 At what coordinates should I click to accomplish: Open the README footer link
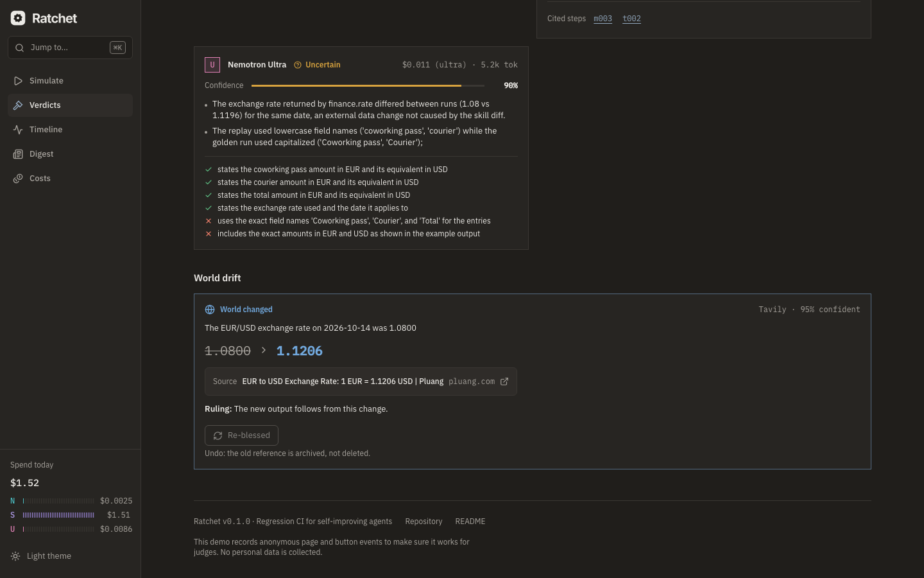[x=470, y=521]
